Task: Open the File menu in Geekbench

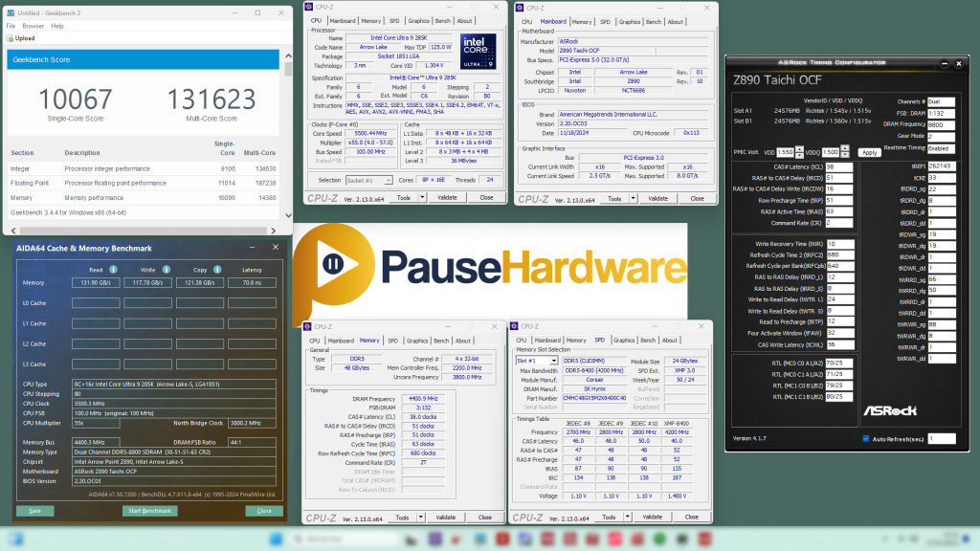Action: pos(11,26)
